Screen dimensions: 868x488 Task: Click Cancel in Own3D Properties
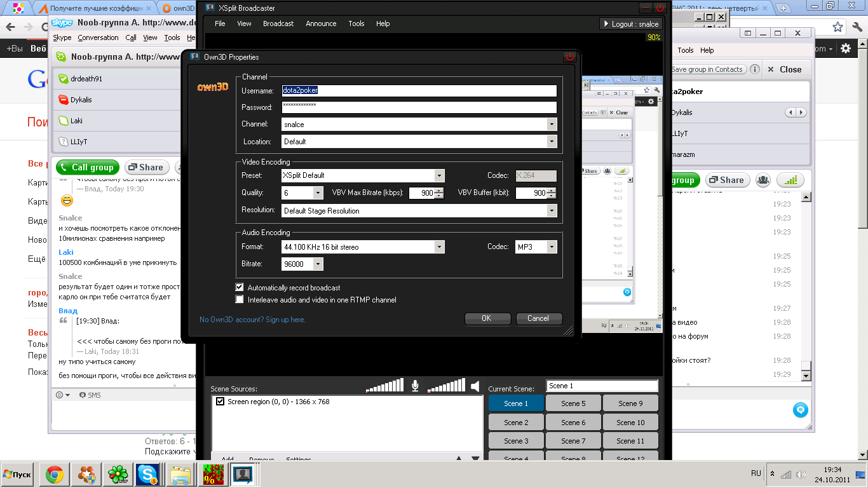(x=538, y=318)
